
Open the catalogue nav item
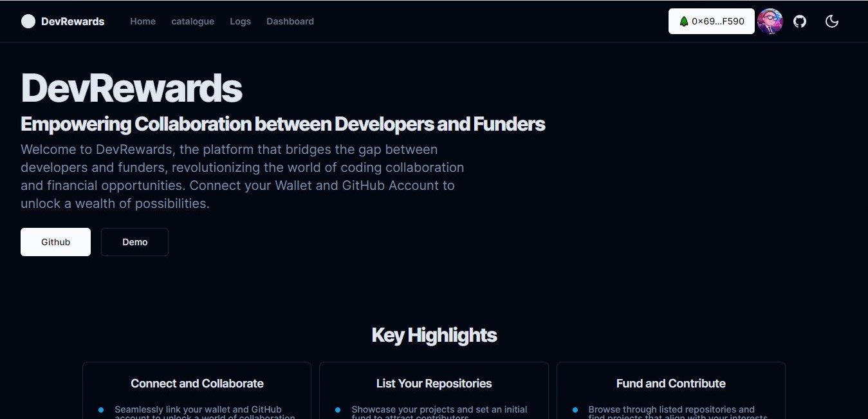[193, 21]
